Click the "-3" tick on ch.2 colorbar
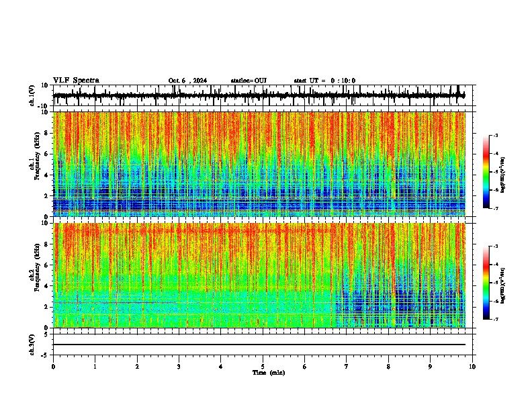 (495, 246)
